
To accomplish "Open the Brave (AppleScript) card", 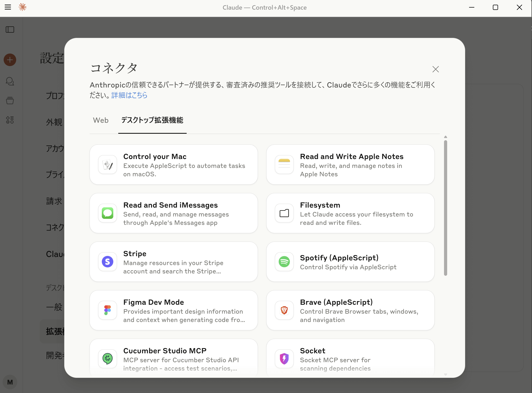I will pyautogui.click(x=350, y=310).
